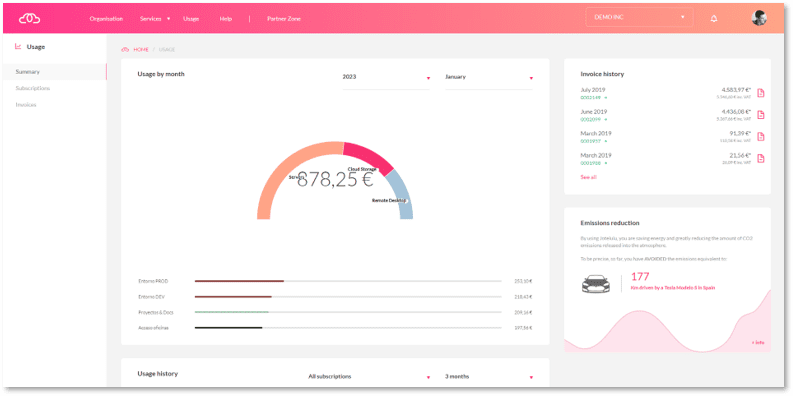Click the cloud icon in the breadcrumb
This screenshot has height=396, width=793.
tap(125, 50)
